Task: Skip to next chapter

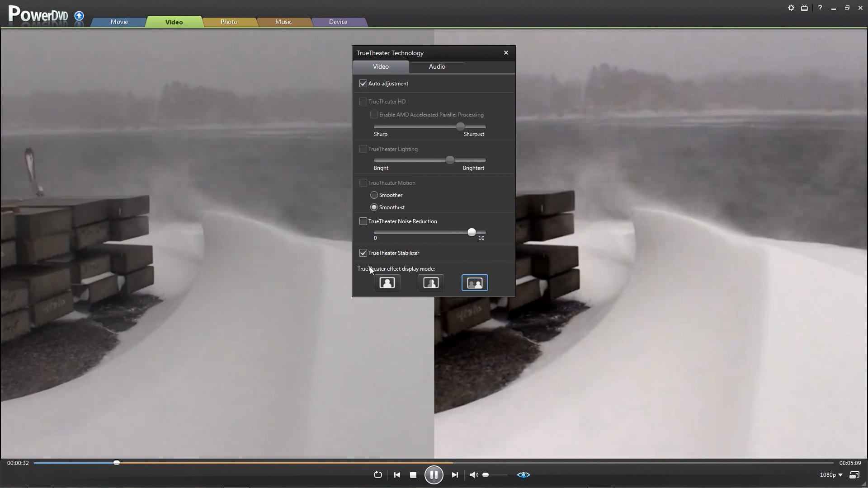Action: pyautogui.click(x=455, y=475)
